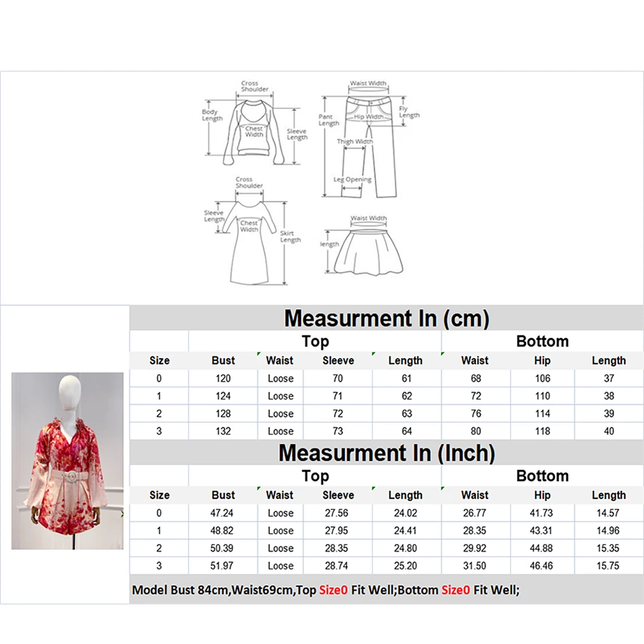Click the skirt measurement diagram
Image resolution: width=644 pixels, height=644 pixels.
pyautogui.click(x=362, y=245)
